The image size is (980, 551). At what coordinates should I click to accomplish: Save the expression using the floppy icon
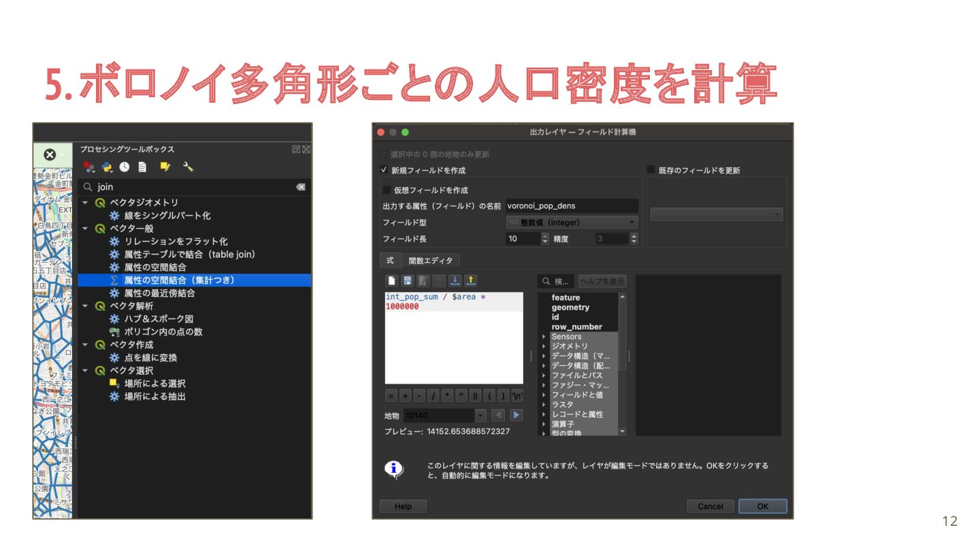[407, 280]
